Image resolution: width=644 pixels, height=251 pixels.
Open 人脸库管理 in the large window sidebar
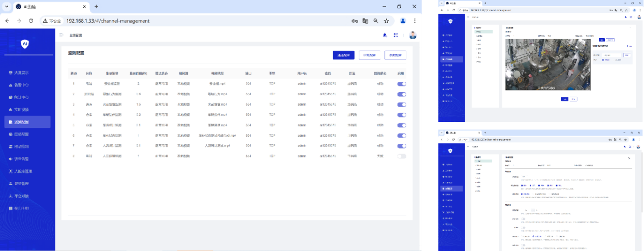pyautogui.click(x=23, y=171)
